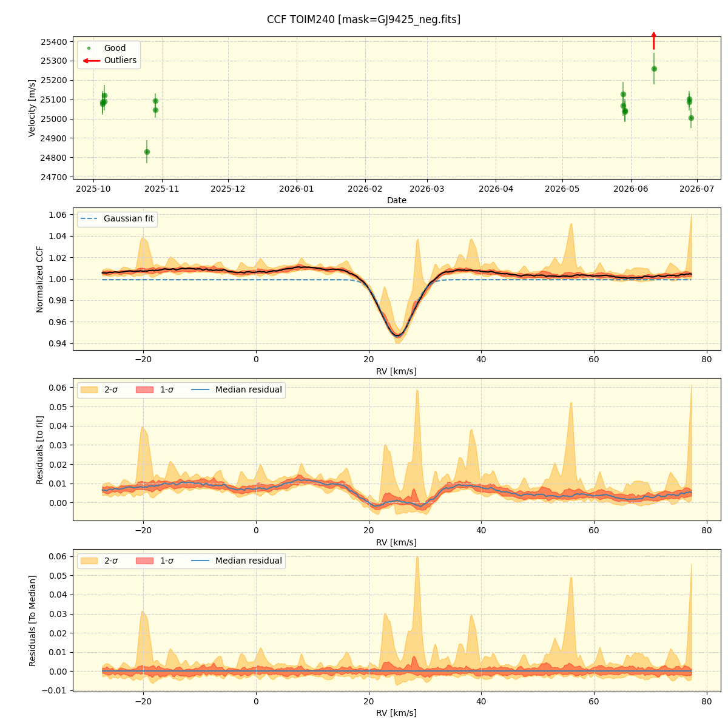Click the '2026-03' date tick label
The image size is (728, 728).
coord(427,189)
